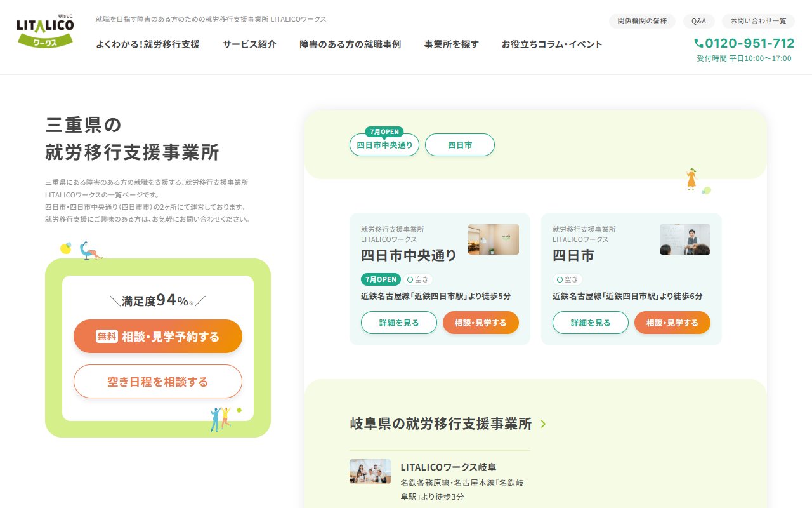Click the 無料 相談・見学予約する button
Image resolution: width=812 pixels, height=508 pixels.
click(158, 337)
